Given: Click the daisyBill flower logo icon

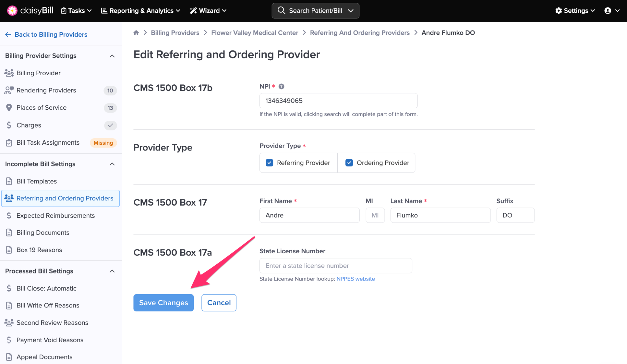Looking at the screenshot, I should pos(12,10).
